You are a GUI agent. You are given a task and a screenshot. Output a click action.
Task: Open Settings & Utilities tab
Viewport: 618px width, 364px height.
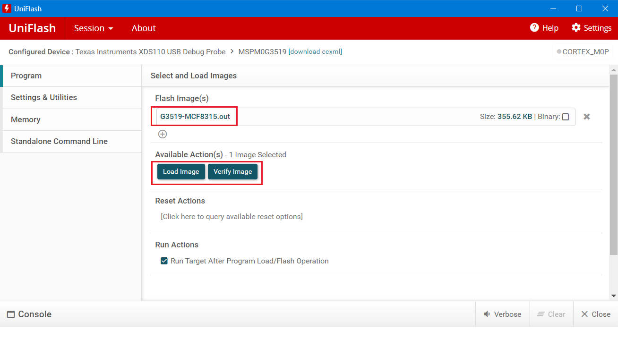[44, 97]
